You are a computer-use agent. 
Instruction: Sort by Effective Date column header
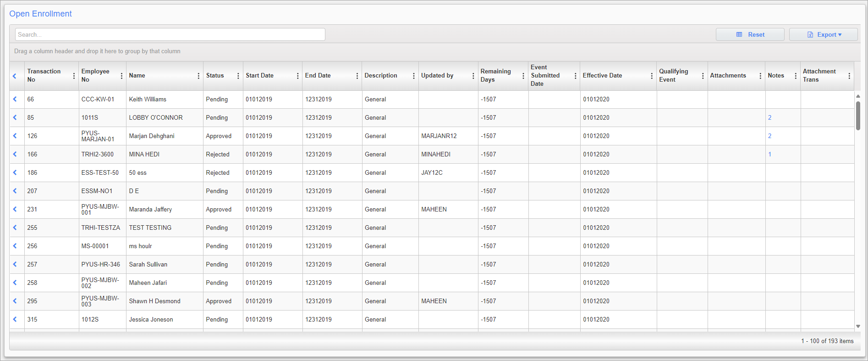[x=602, y=76]
